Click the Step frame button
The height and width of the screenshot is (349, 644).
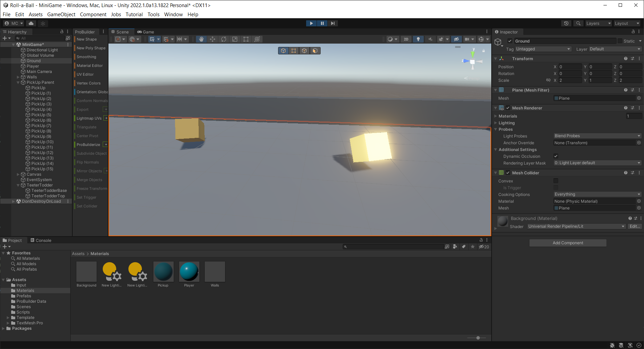pyautogui.click(x=333, y=23)
